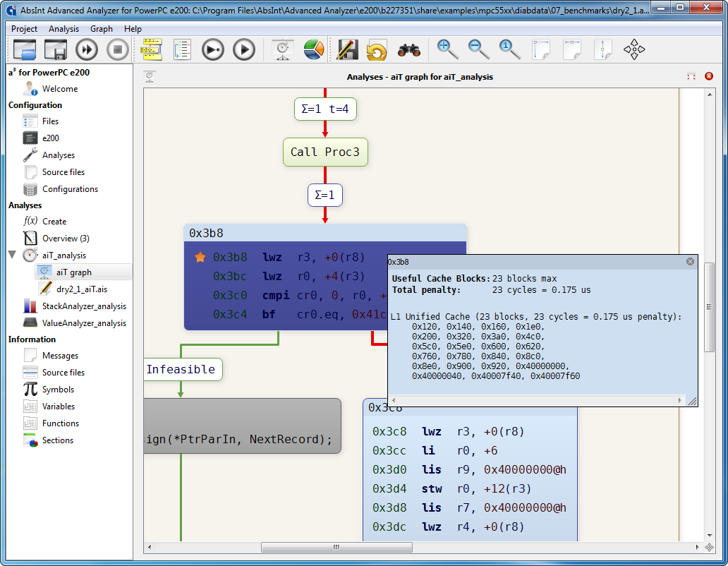The image size is (728, 566).
Task: Click the Σ=1 t=4 graph node
Action: tap(325, 109)
